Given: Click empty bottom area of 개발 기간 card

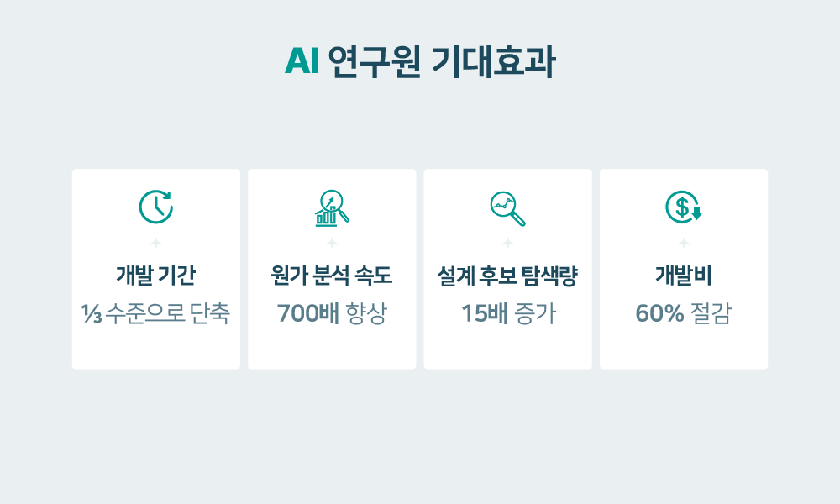Looking at the screenshot, I should click(x=156, y=348).
